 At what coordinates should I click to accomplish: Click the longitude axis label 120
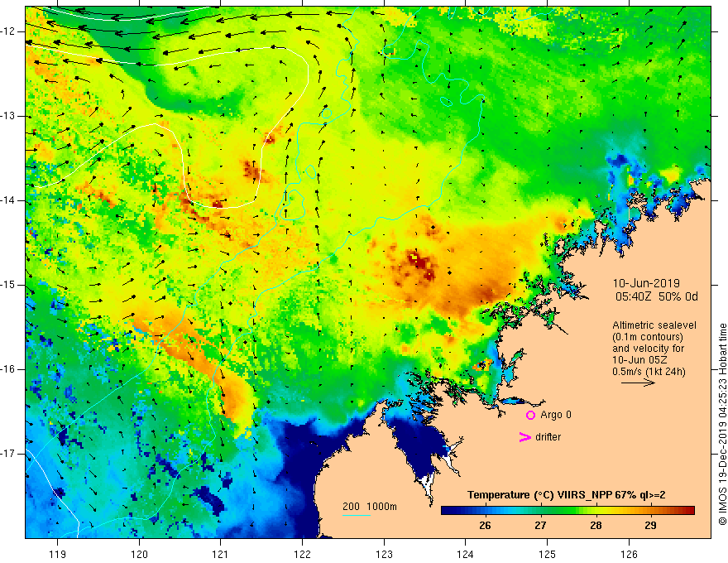pos(139,554)
